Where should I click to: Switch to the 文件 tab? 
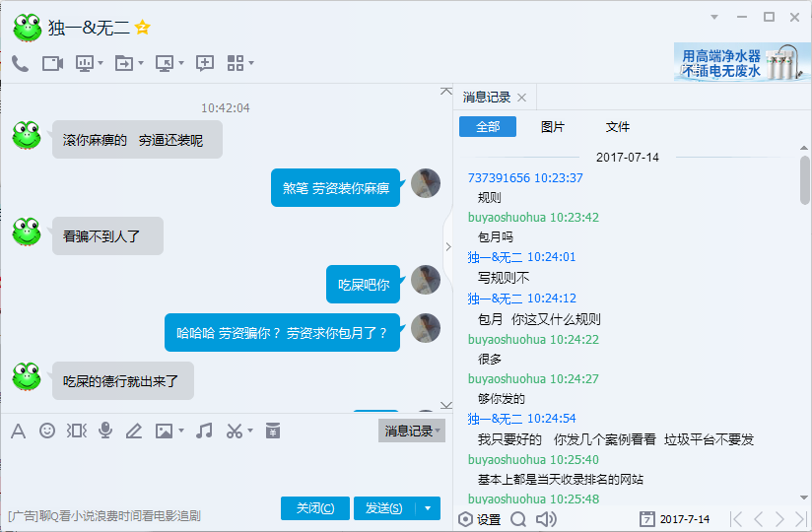pos(617,127)
